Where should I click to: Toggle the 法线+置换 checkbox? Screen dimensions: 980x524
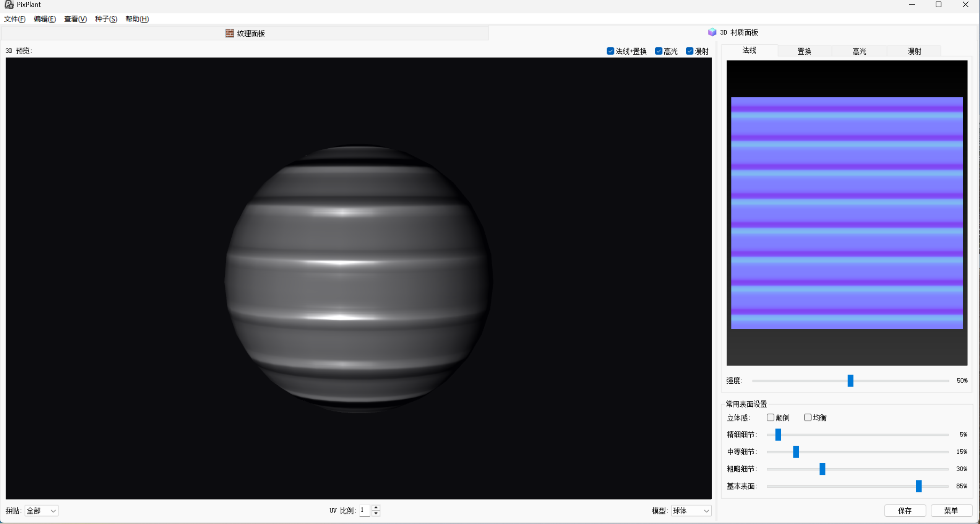click(x=610, y=51)
